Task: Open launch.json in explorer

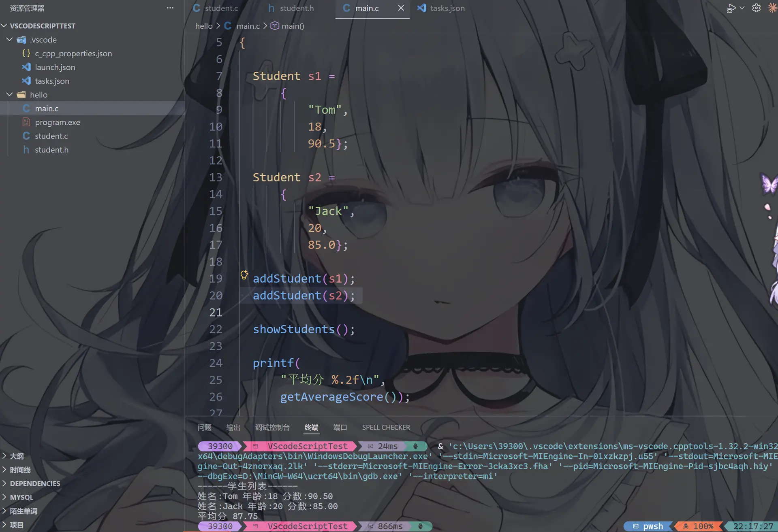Action: click(55, 67)
